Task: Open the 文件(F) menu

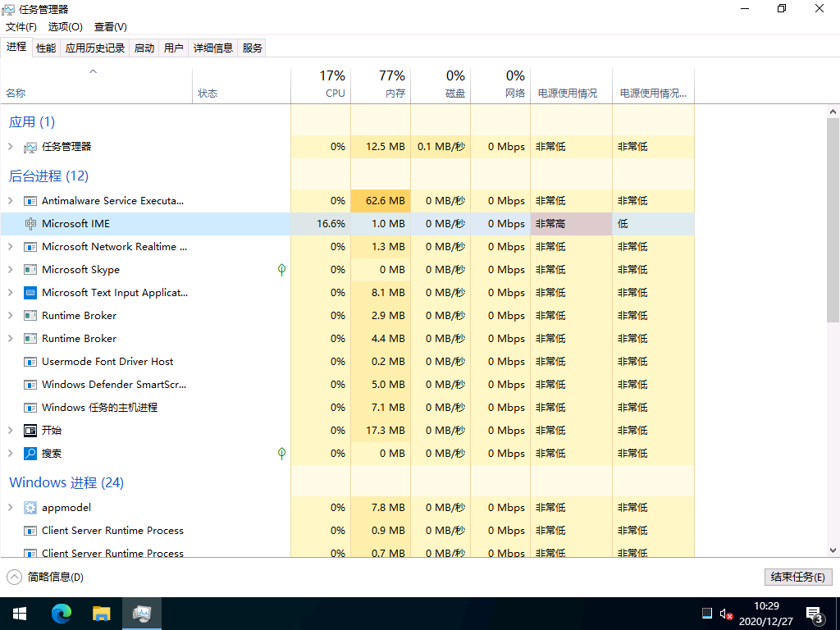Action: point(21,27)
